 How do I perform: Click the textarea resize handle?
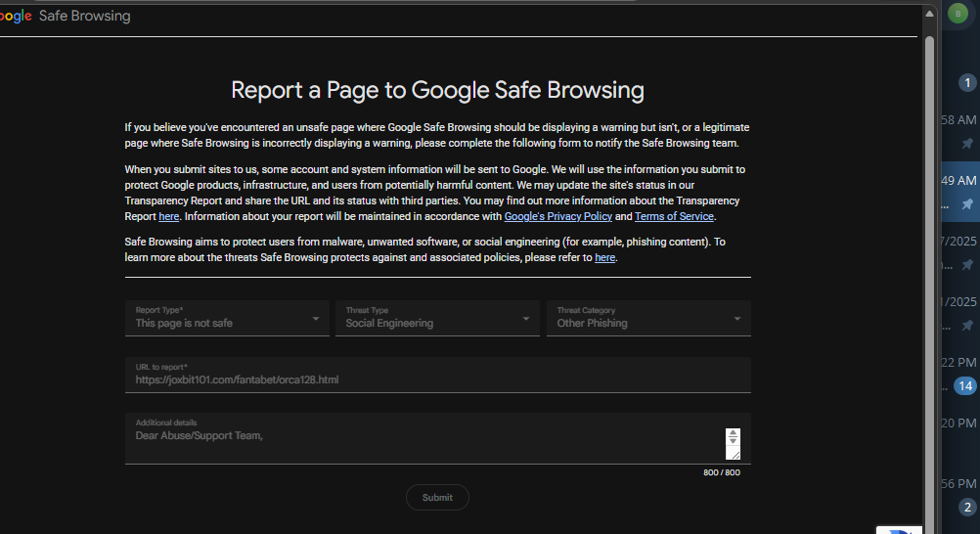tap(734, 454)
